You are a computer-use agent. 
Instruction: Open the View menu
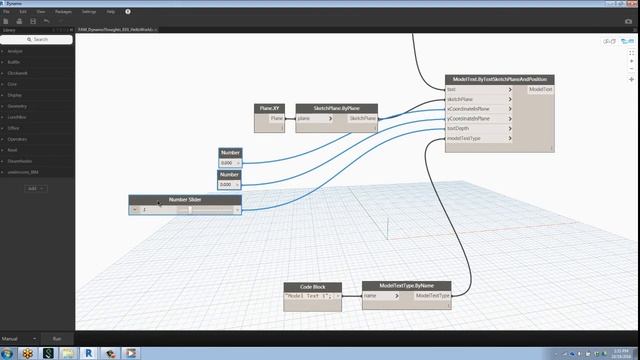tap(41, 12)
